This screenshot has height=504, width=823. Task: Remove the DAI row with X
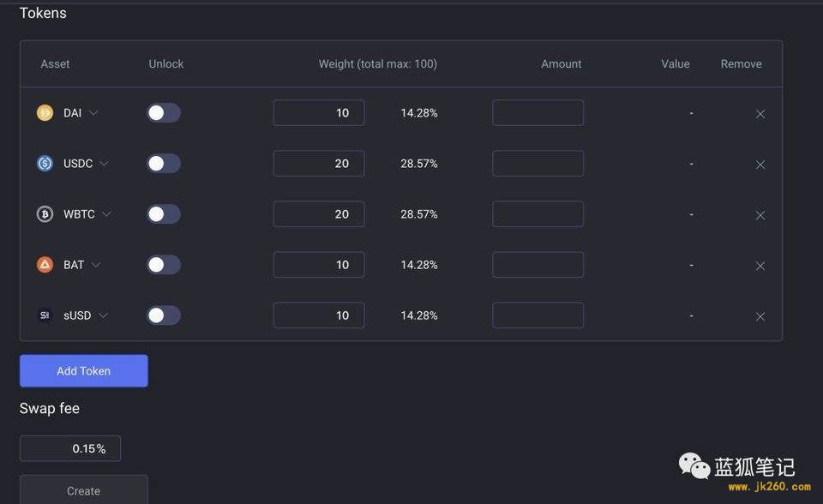[760, 114]
